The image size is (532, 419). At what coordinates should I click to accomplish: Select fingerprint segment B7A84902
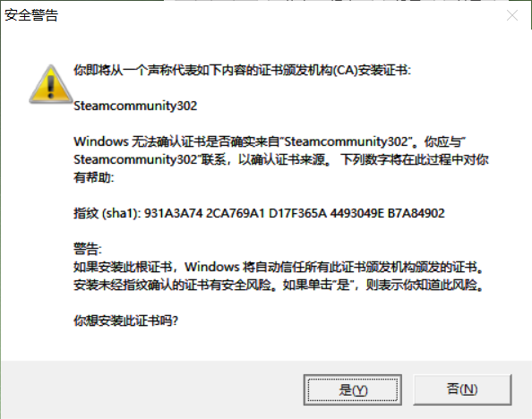pyautogui.click(x=416, y=213)
